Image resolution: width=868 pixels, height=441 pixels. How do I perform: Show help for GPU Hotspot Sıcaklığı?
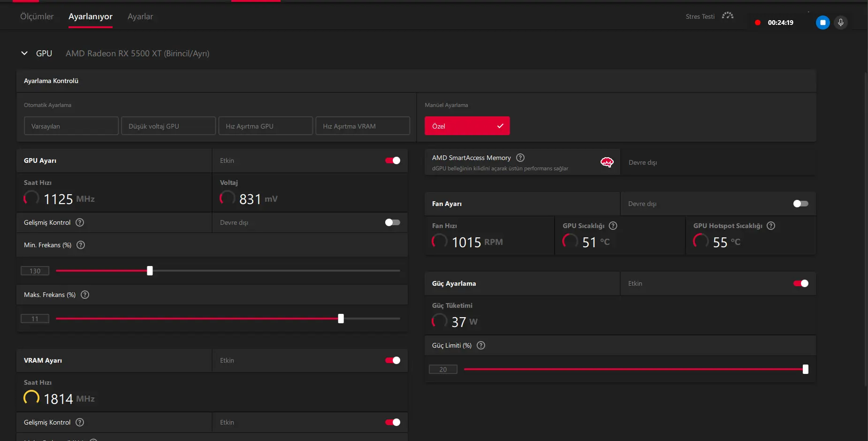(771, 226)
